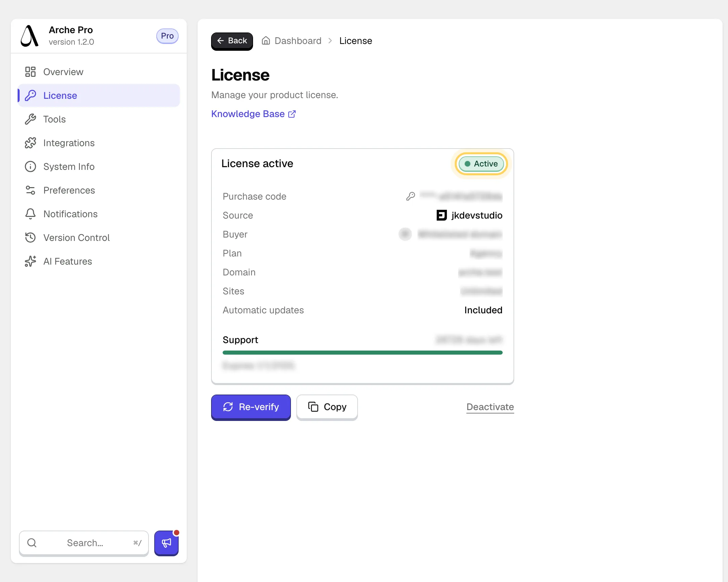Click the jkdevstudio source name
Screen dimensions: 728x582
pos(477,216)
